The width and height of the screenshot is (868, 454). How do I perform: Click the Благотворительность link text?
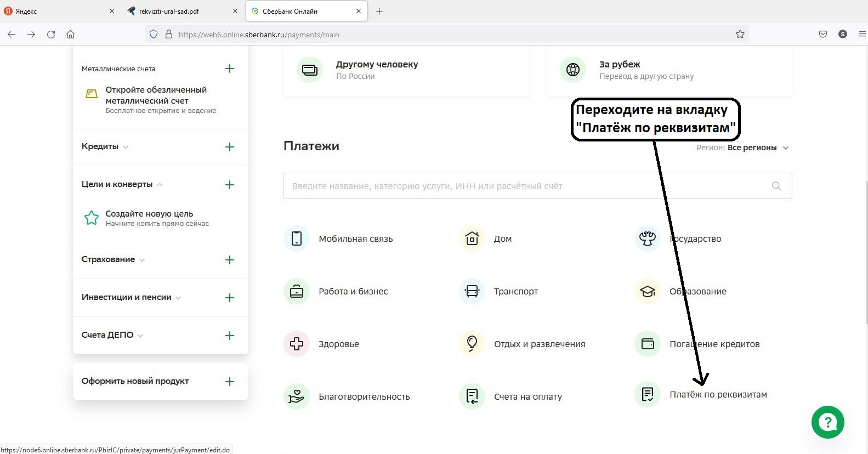pos(364,396)
